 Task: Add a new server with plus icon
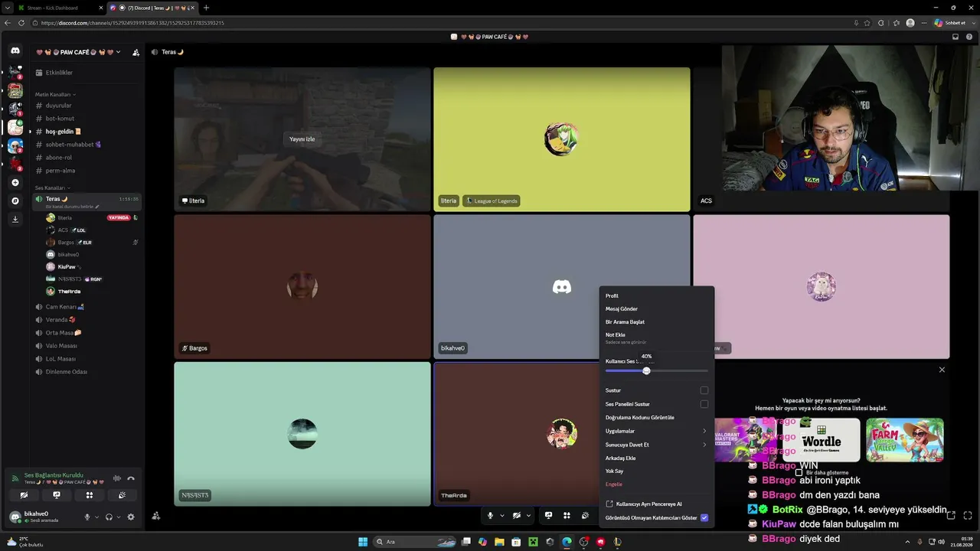tap(15, 182)
